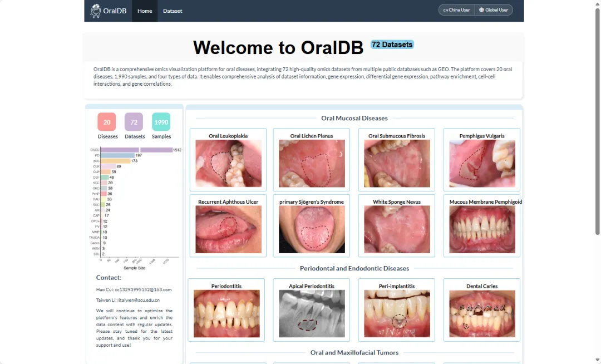Open the Dental Caries disease card

(x=482, y=310)
